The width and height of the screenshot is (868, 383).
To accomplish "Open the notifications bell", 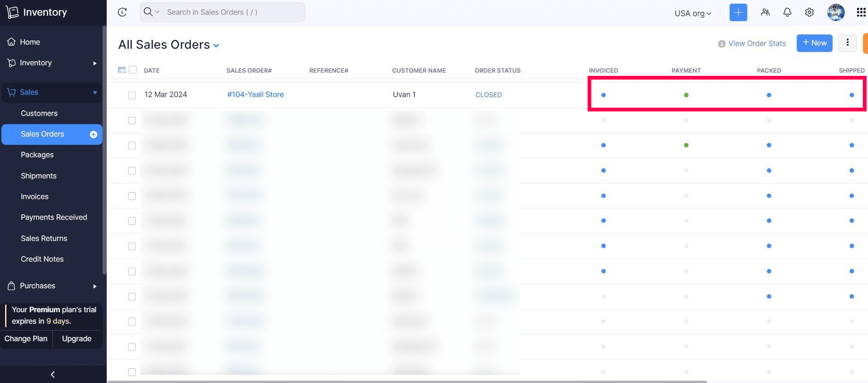I will 787,12.
